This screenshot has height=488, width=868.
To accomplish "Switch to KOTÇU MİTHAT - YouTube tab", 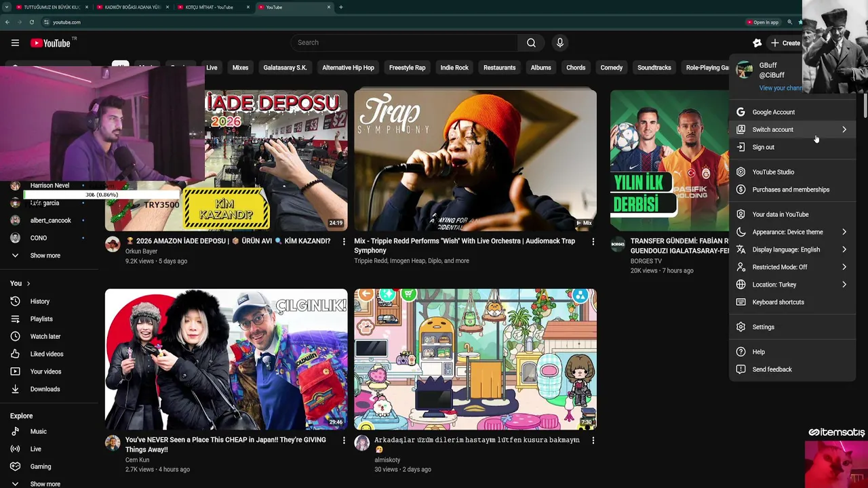I will pos(214,7).
